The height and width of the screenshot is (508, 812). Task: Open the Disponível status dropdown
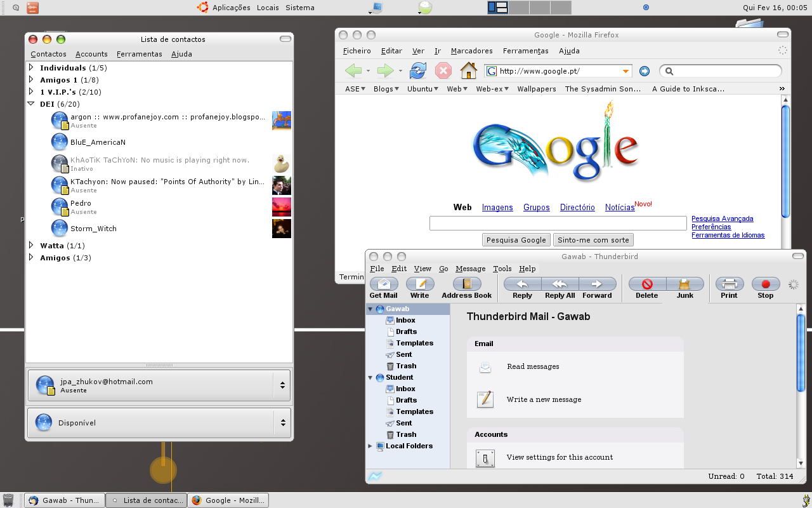[282, 423]
